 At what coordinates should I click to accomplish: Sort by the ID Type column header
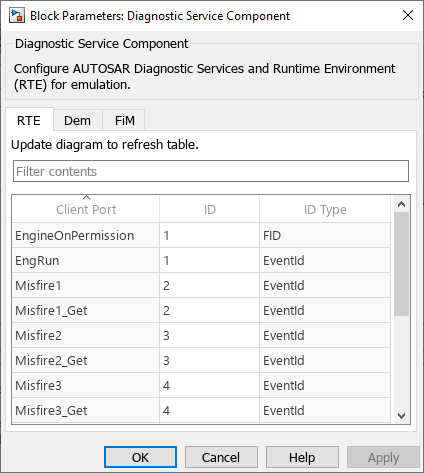point(325,209)
